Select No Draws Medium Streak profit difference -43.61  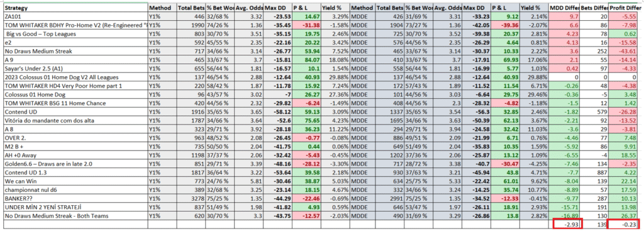pos(625,51)
